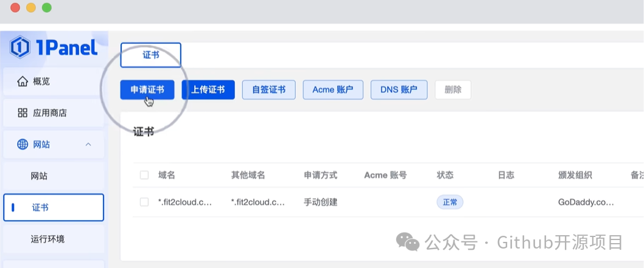Viewport: 644px width, 268px height.
Task: Click the 状态 column header
Action: click(445, 176)
